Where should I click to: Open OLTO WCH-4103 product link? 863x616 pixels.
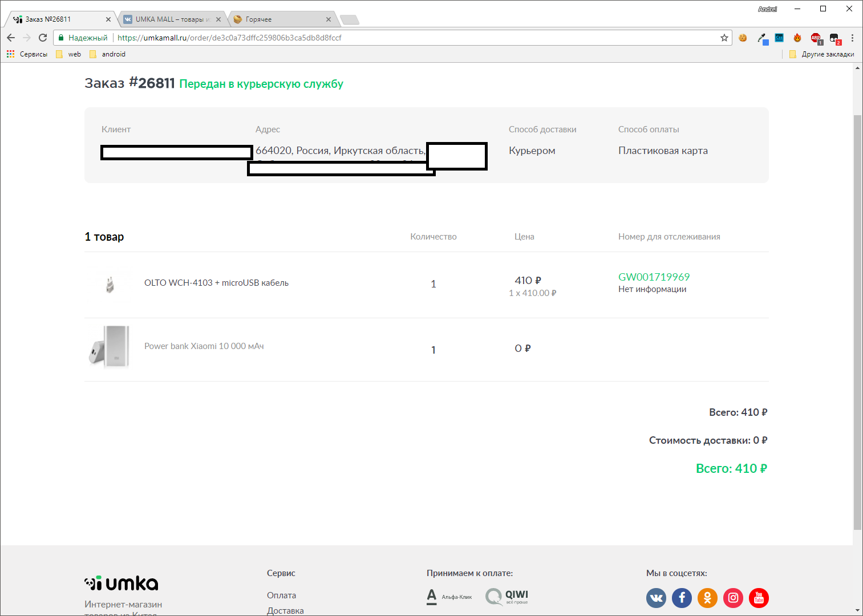(x=216, y=283)
